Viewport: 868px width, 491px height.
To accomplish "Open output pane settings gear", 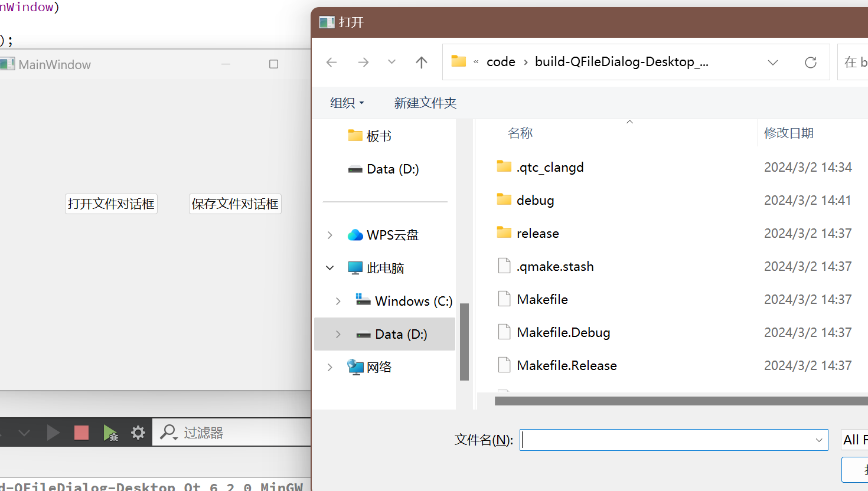I will 138,433.
